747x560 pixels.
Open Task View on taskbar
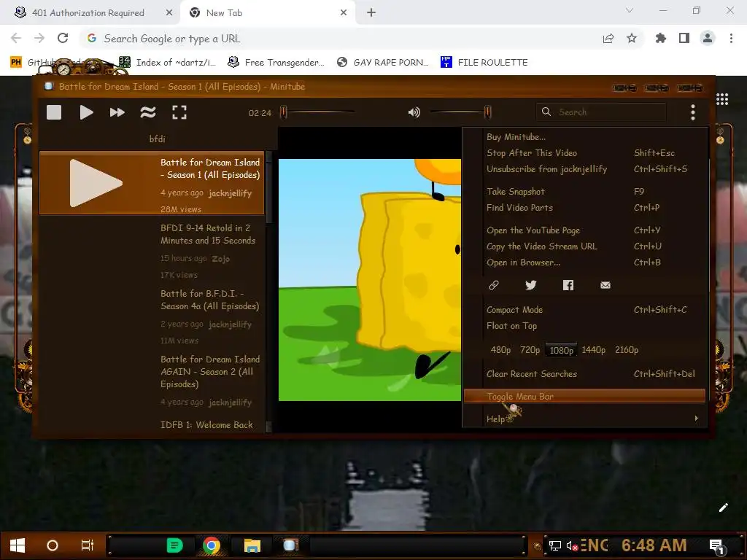[x=88, y=545]
